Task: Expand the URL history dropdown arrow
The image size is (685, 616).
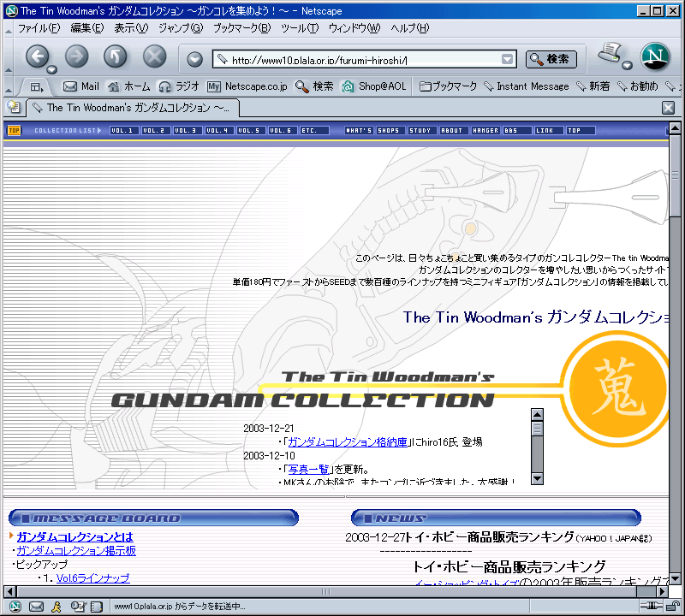Action: tap(507, 59)
